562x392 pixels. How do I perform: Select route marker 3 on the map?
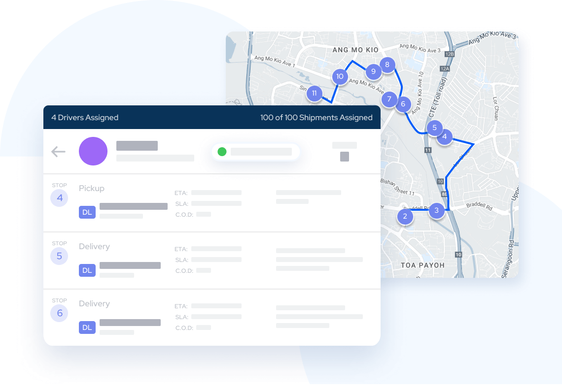pyautogui.click(x=437, y=210)
